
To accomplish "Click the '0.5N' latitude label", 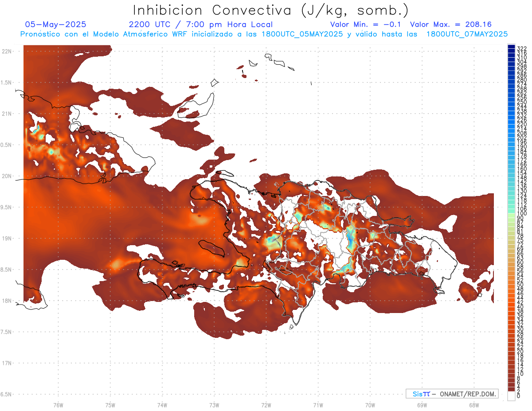I will point(7,145).
